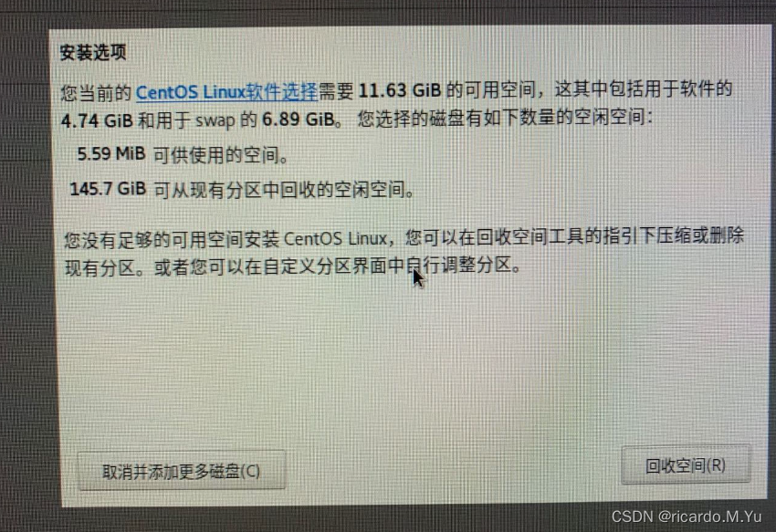Select the word swap in the description
The image size is (776, 532).
coord(215,120)
